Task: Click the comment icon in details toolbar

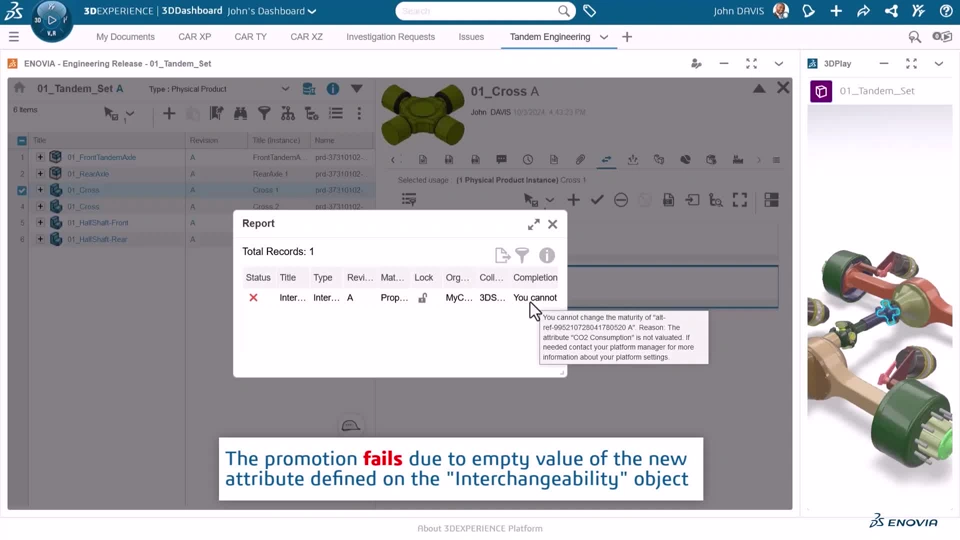Action: coord(501,160)
